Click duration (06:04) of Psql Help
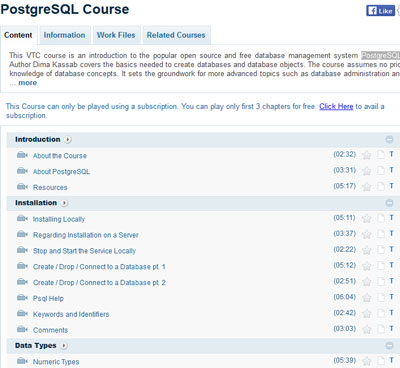The image size is (400, 368). click(345, 297)
